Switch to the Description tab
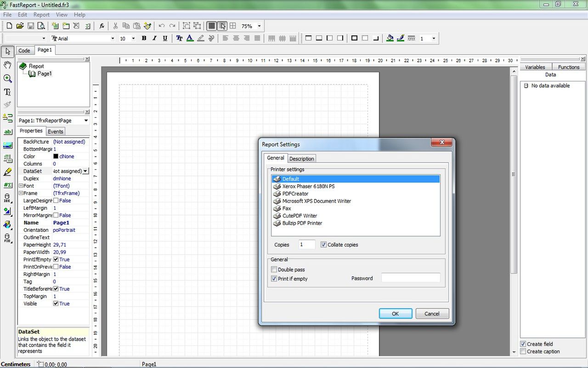 (302, 159)
